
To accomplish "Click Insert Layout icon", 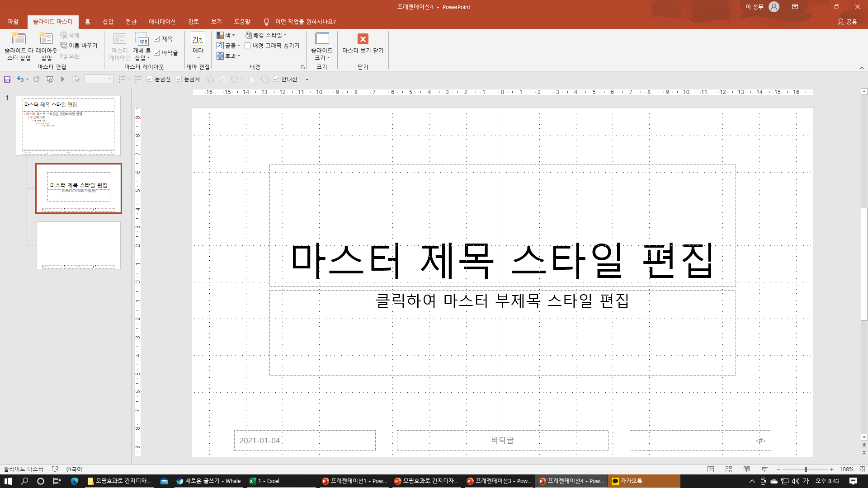I will pyautogui.click(x=46, y=39).
